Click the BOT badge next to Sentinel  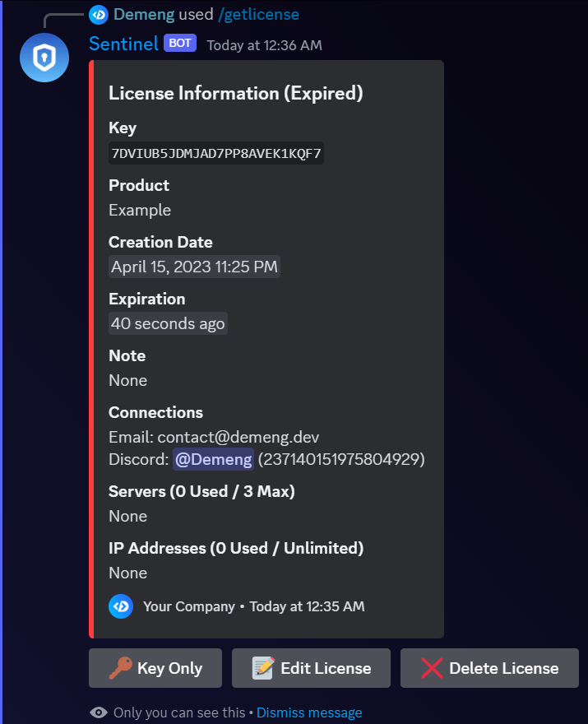(x=179, y=43)
